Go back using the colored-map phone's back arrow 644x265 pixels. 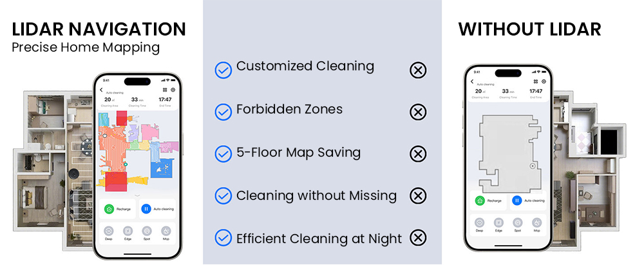click(101, 90)
